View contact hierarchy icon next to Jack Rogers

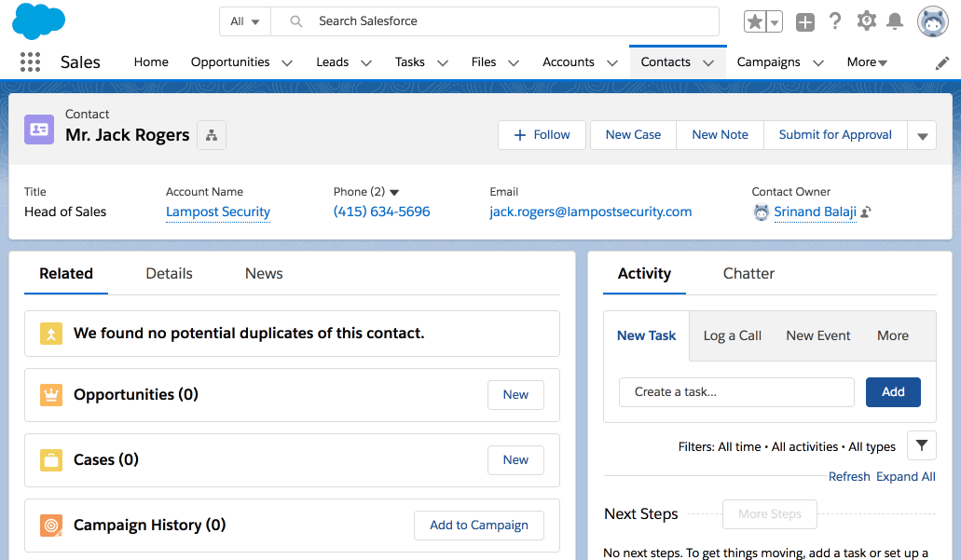[x=212, y=135]
